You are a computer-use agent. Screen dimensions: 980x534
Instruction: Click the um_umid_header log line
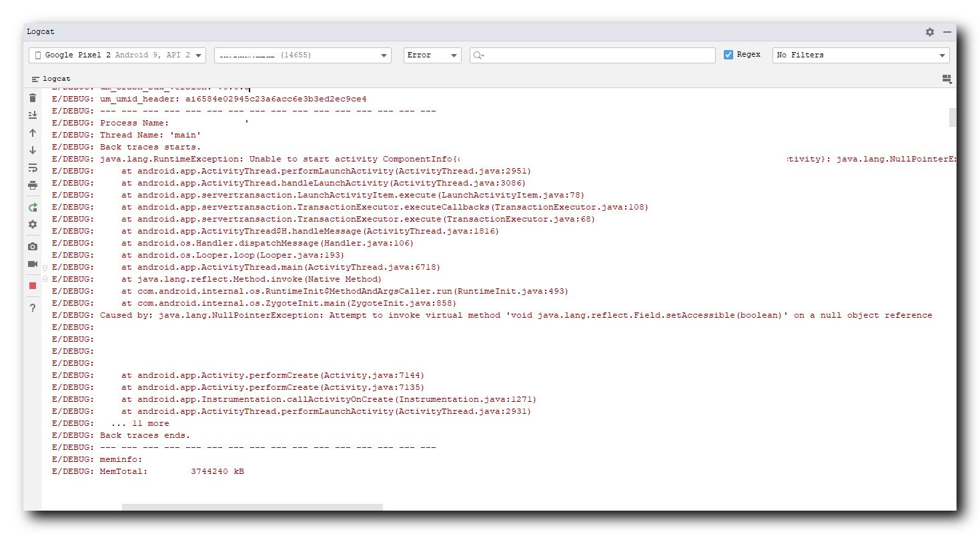coord(209,99)
